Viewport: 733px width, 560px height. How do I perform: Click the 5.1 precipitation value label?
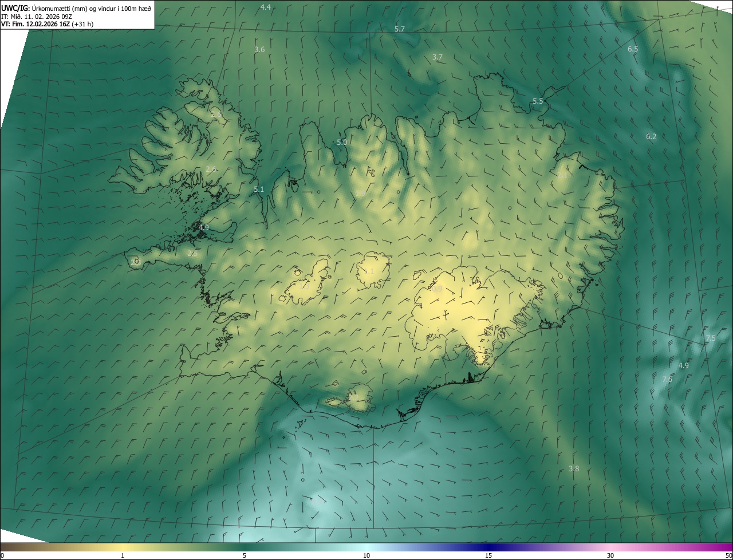pos(259,189)
